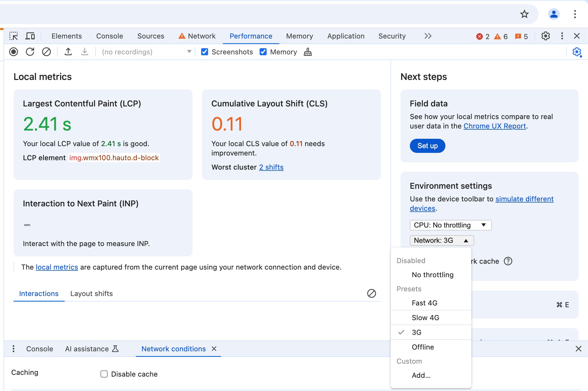The height and width of the screenshot is (391, 588).
Task: Click the inspect element selector icon
Action: pos(14,36)
